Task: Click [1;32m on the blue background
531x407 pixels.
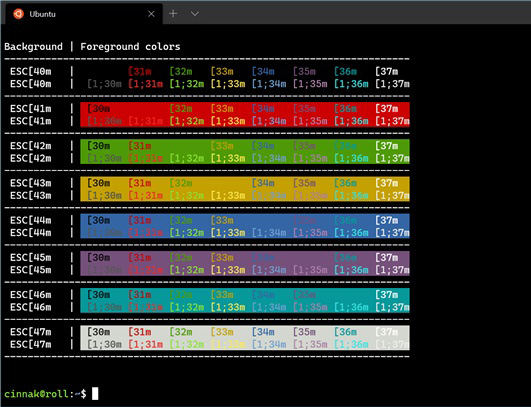Action: click(187, 233)
